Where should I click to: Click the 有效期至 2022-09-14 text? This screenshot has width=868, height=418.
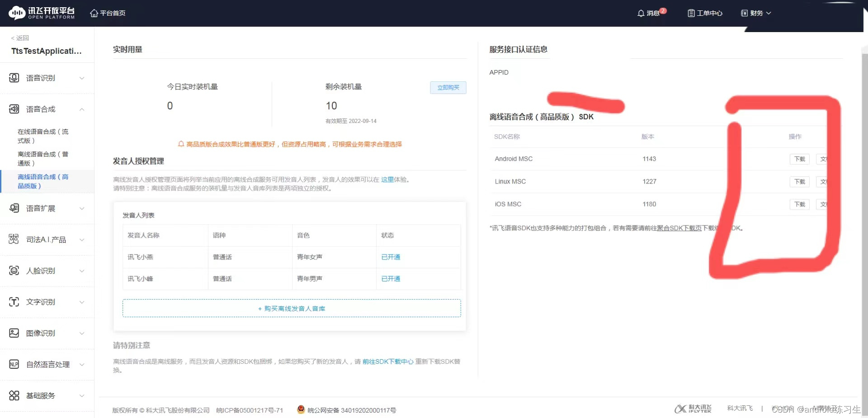[351, 121]
